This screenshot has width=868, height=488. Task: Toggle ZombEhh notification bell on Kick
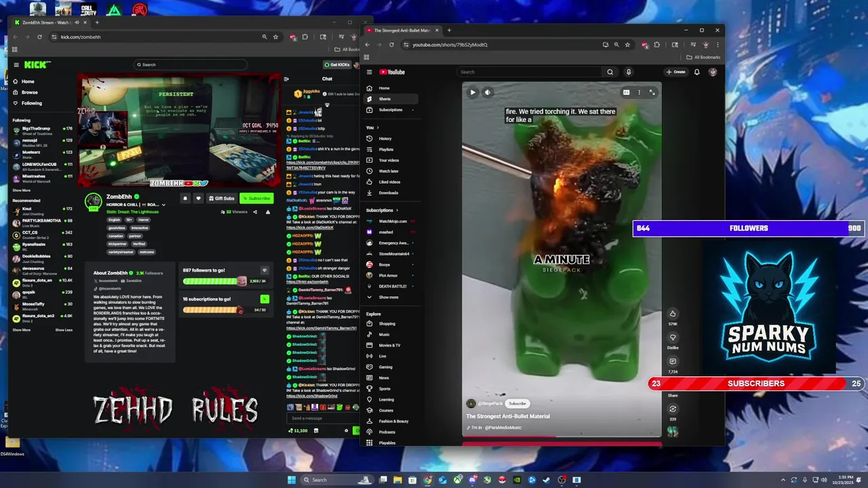coord(184,199)
